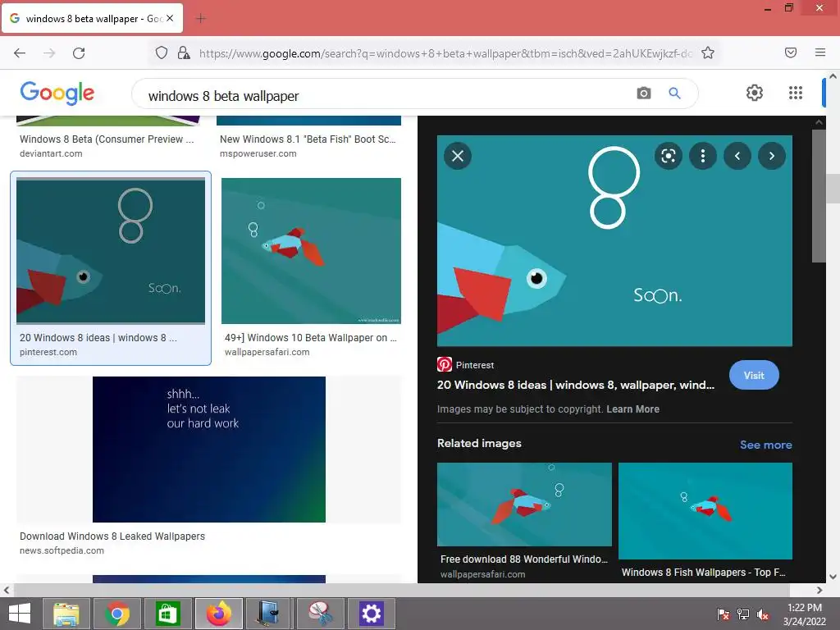This screenshot has height=630, width=840.
Task: Click the taskbar clock showing 1:22 PM
Action: coord(805,614)
